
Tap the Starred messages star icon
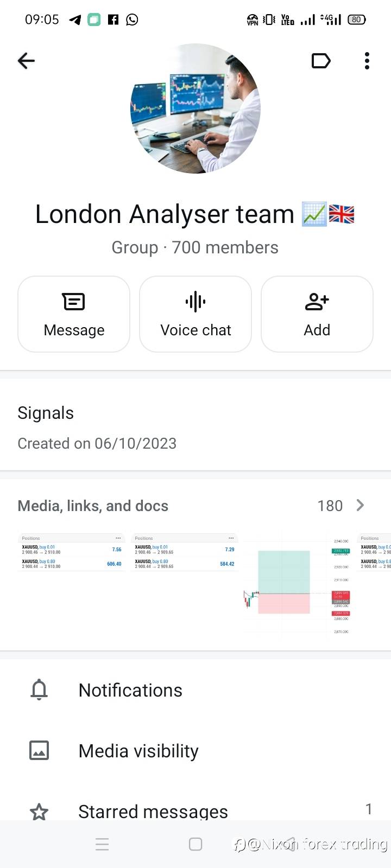pos(39,812)
